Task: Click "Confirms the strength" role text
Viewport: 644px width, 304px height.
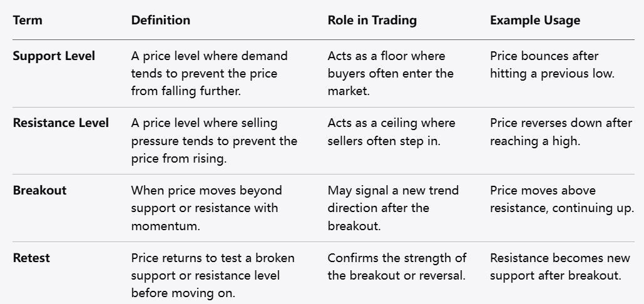Action: (397, 266)
